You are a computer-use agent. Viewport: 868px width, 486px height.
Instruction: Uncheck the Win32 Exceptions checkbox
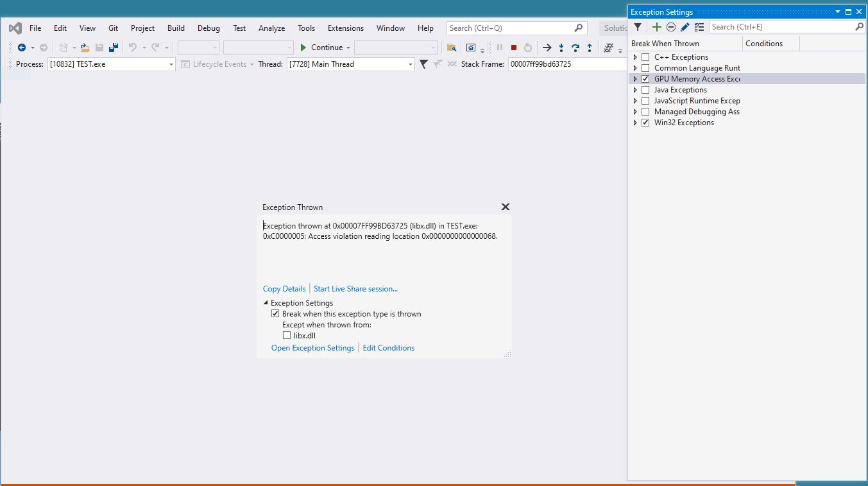pyautogui.click(x=645, y=123)
